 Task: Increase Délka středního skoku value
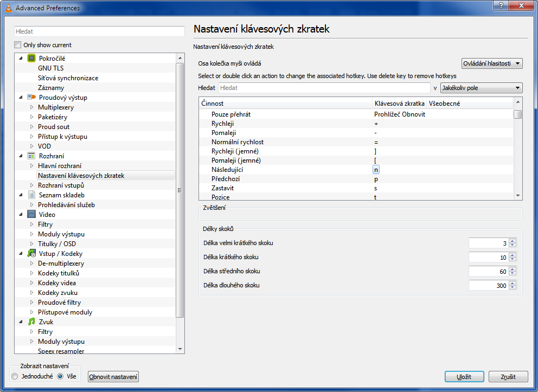pos(513,269)
